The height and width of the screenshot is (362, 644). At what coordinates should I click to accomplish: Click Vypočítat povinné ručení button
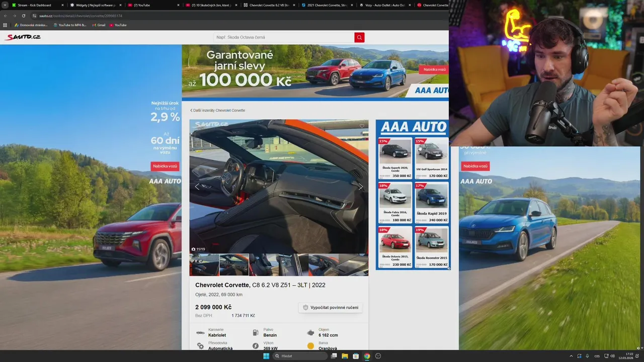tap(331, 307)
